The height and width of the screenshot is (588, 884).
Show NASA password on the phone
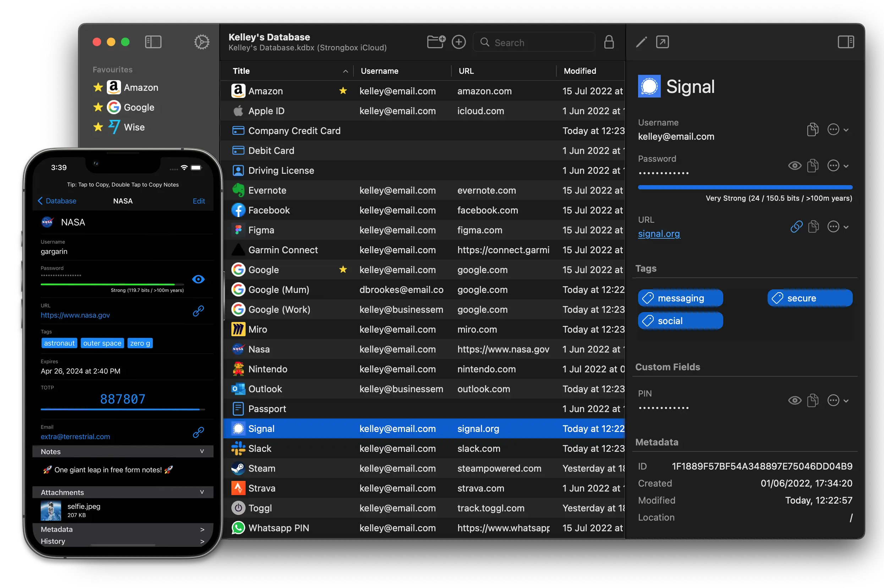click(x=198, y=279)
